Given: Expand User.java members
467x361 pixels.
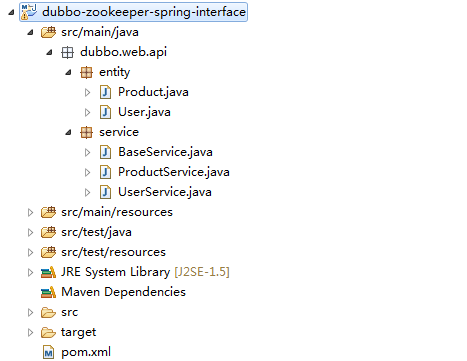Looking at the screenshot, I should pos(87,112).
